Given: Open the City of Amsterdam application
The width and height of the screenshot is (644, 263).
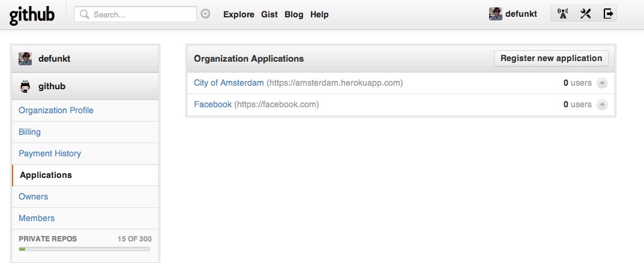Looking at the screenshot, I should click(229, 83).
